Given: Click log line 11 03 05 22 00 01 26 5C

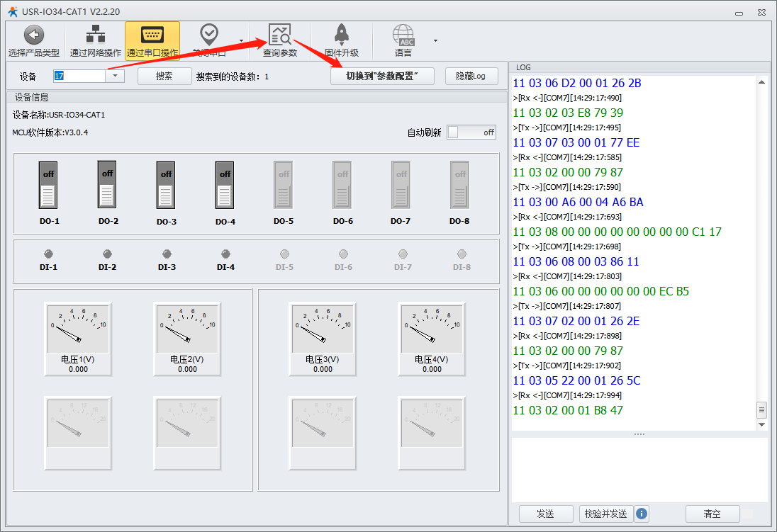Looking at the screenshot, I should [577, 380].
